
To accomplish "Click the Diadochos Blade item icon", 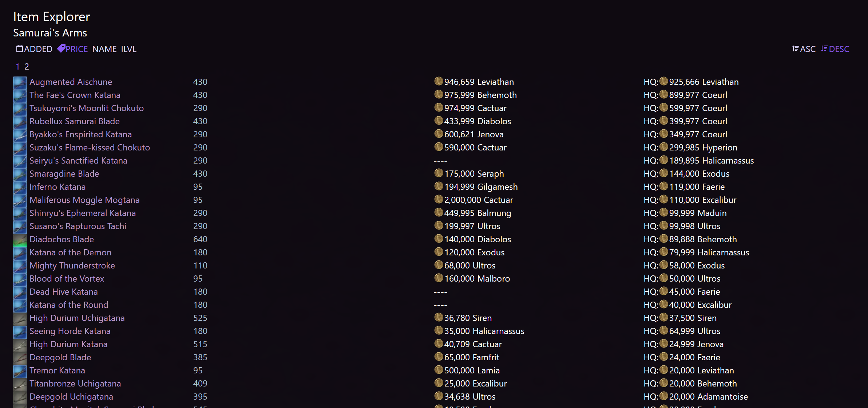I will 20,239.
